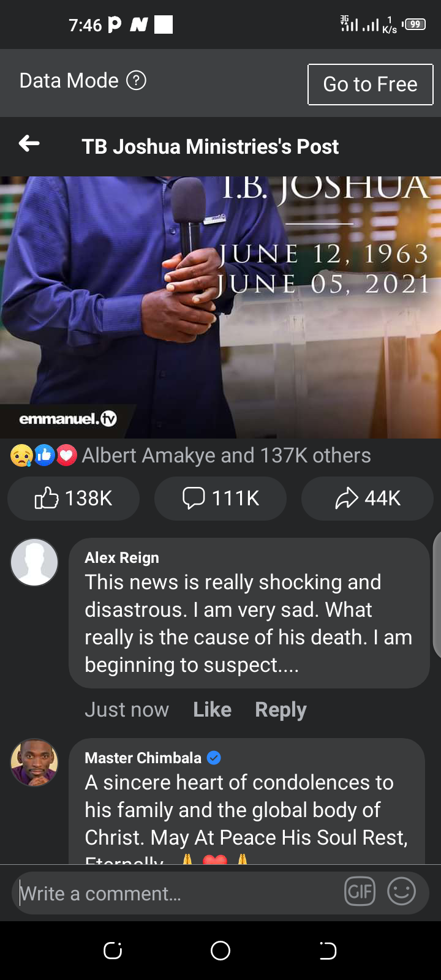Open the Data Mode help question icon
This screenshot has width=441, height=980.
tap(136, 80)
